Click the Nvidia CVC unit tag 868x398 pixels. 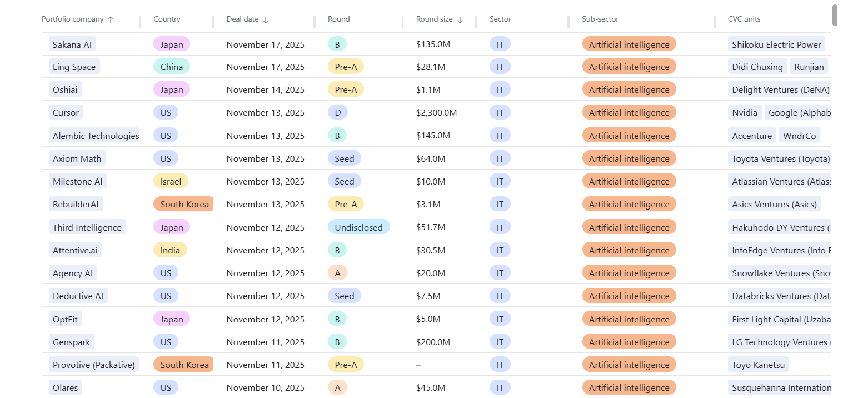[745, 113]
